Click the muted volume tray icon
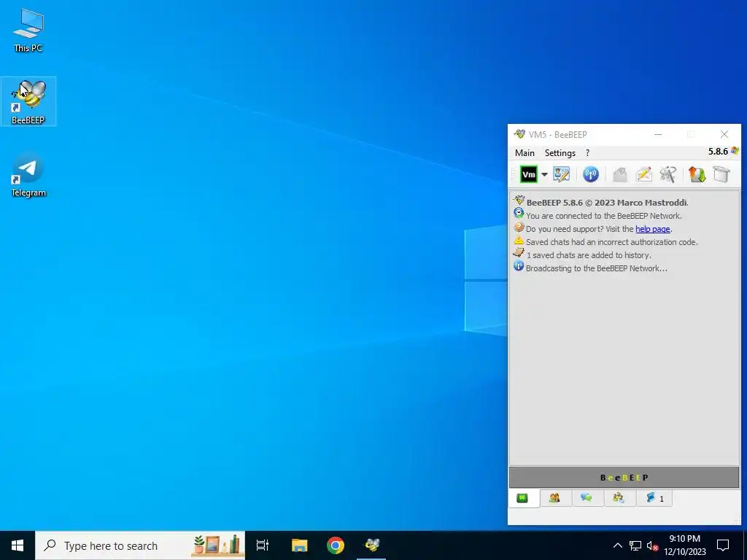The width and height of the screenshot is (747, 560). click(652, 545)
